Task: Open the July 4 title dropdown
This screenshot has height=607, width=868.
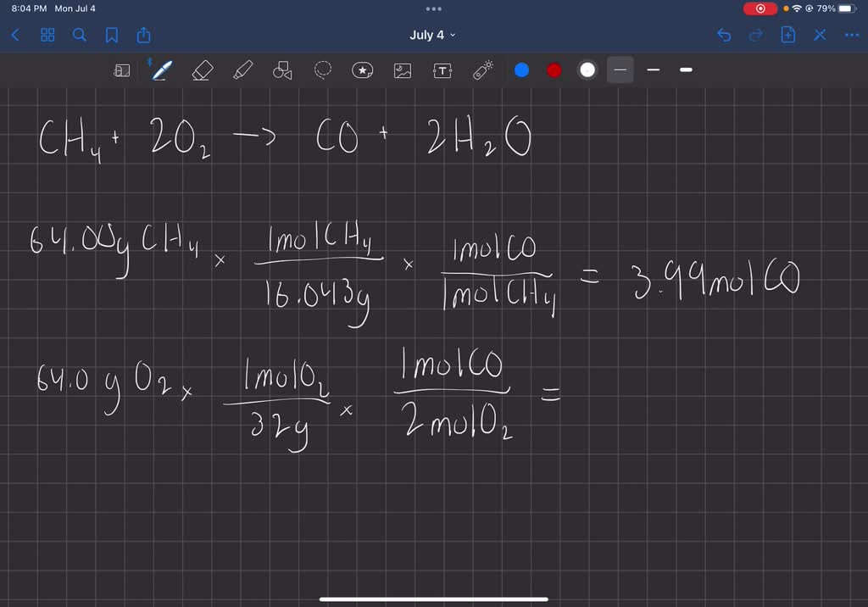Action: (433, 36)
